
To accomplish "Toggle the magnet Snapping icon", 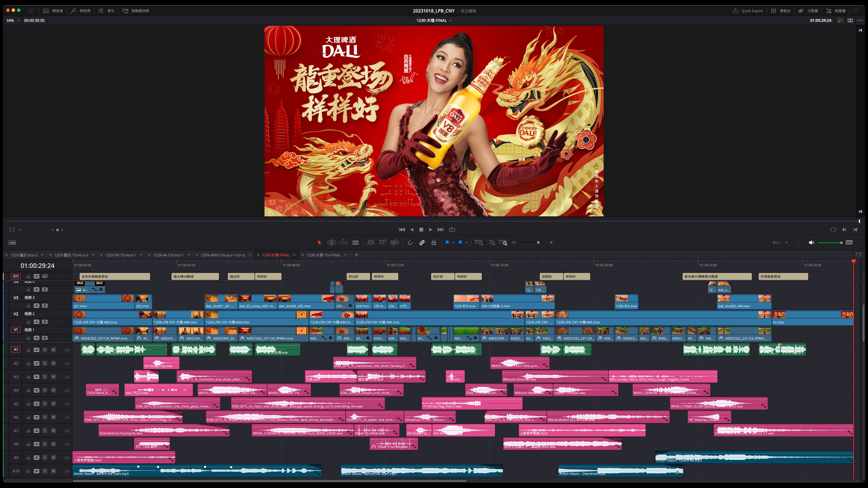I will pyautogui.click(x=410, y=242).
